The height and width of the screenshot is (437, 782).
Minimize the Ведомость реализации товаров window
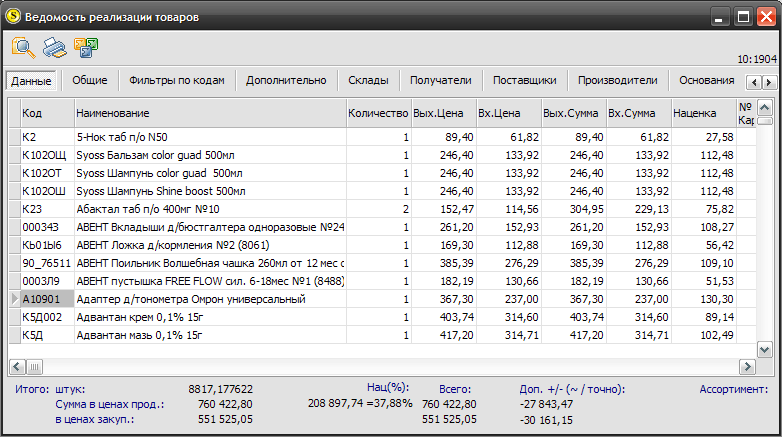(719, 17)
